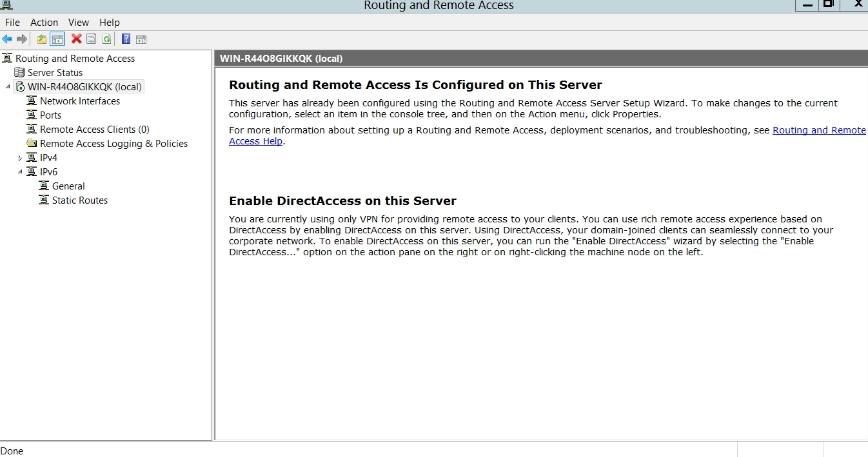Open Routing and Remote Access Help link
The width and height of the screenshot is (868, 457).
click(x=819, y=130)
